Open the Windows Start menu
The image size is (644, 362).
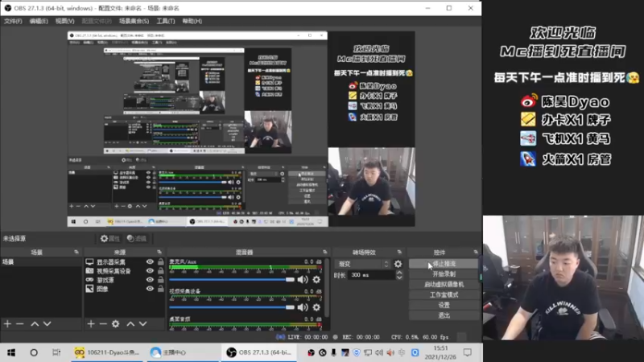(x=11, y=352)
